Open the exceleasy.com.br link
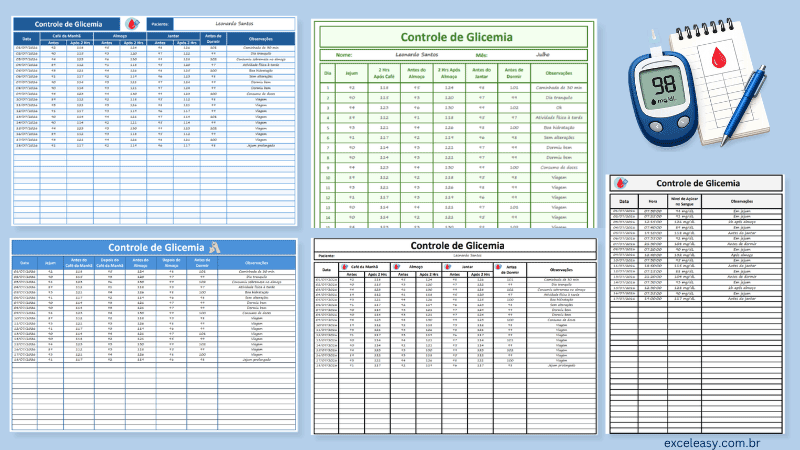800x450 pixels. pos(712,443)
